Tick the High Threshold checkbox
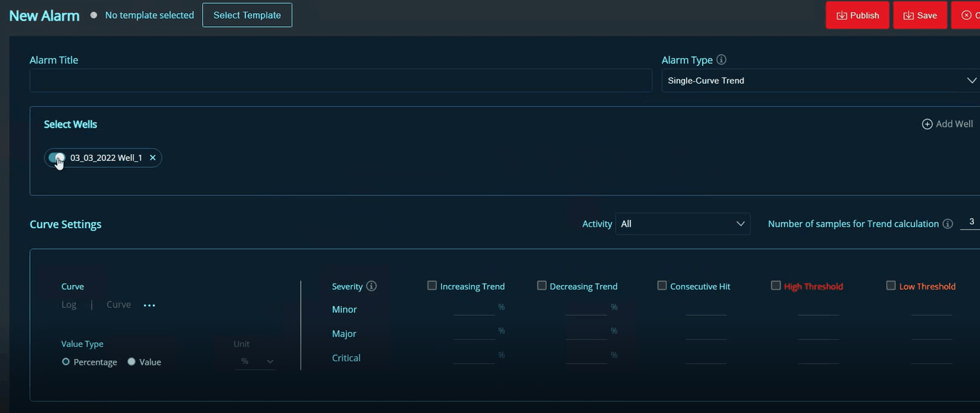The image size is (980, 413). tap(776, 286)
